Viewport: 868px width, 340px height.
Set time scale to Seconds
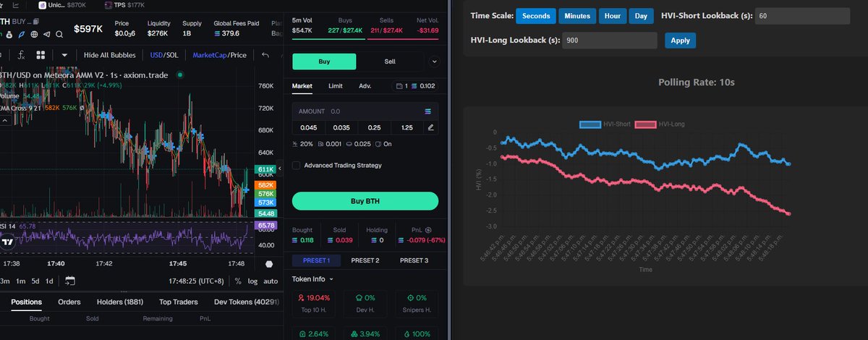tap(536, 16)
